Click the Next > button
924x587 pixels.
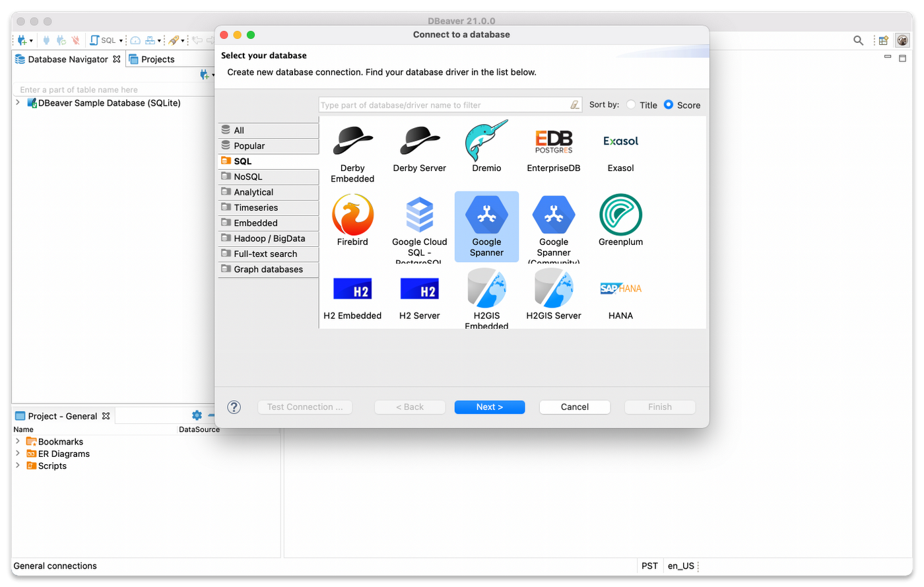tap(490, 407)
